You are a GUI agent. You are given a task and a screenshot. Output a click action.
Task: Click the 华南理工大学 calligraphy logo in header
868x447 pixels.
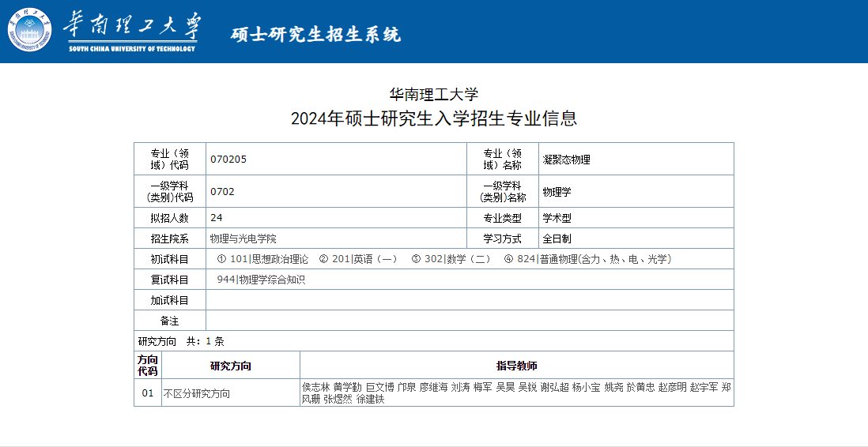[x=132, y=26]
